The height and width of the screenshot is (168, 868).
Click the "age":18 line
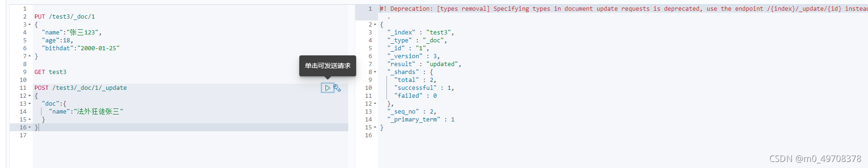[x=57, y=40]
